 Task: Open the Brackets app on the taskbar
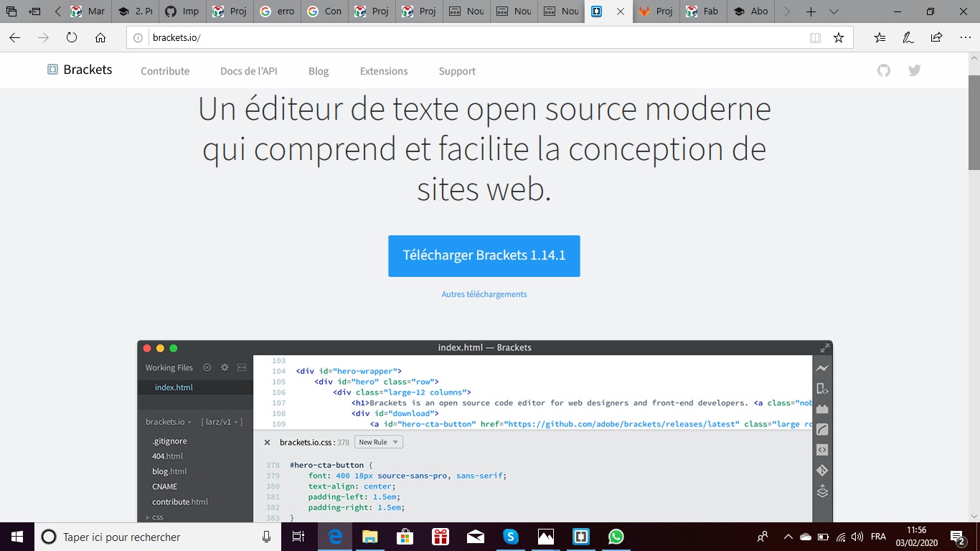pyautogui.click(x=581, y=537)
